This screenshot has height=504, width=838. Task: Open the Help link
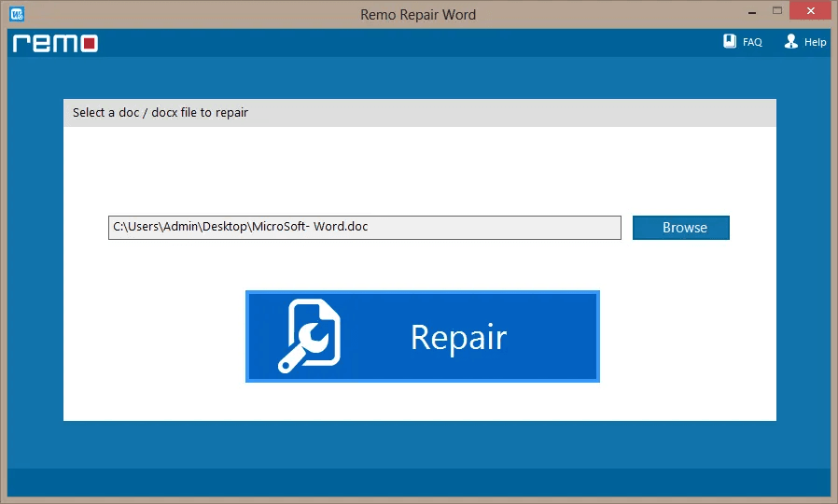click(815, 42)
